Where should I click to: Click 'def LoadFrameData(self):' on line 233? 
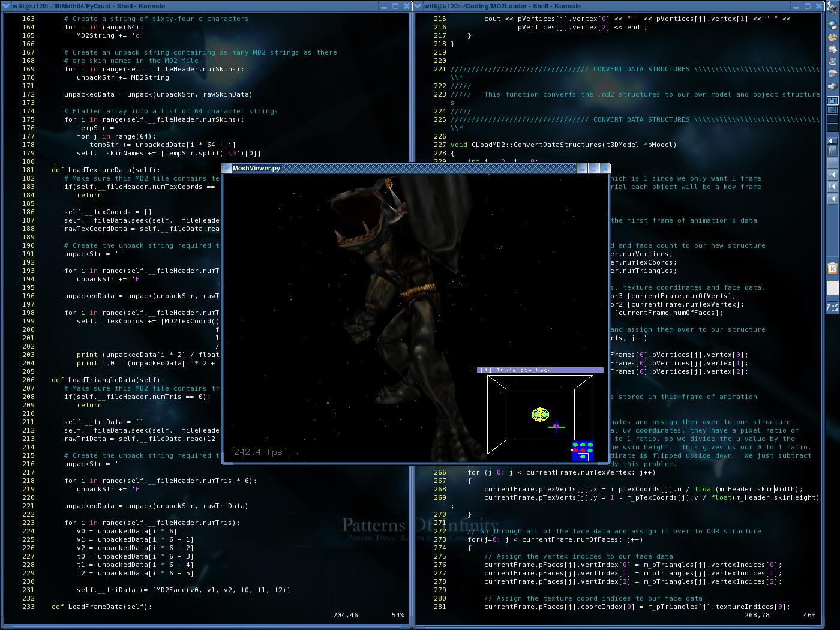pos(101,607)
